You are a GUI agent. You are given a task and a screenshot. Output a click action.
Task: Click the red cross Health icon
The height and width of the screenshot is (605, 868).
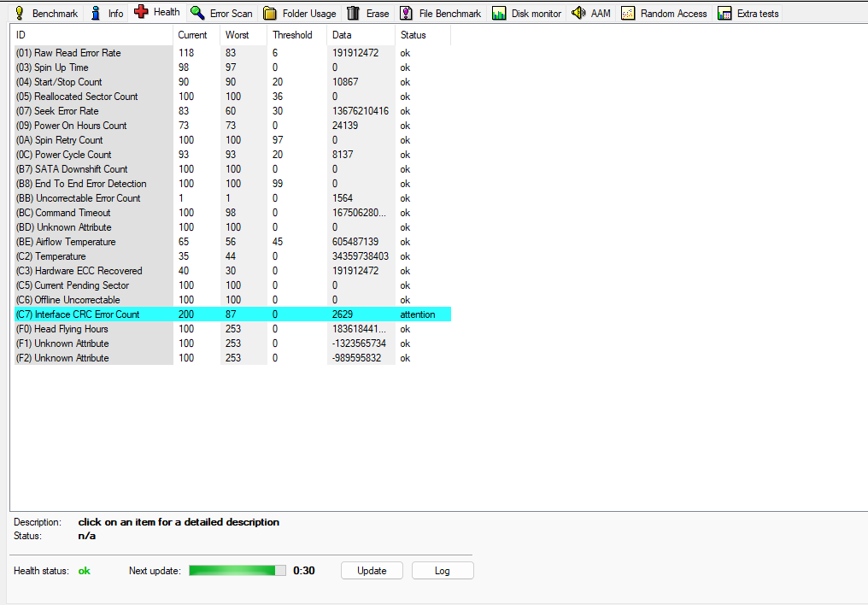141,12
